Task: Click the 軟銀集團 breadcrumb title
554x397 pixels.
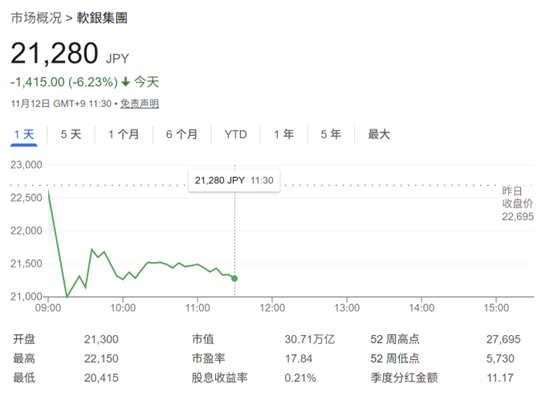Action: point(102,18)
